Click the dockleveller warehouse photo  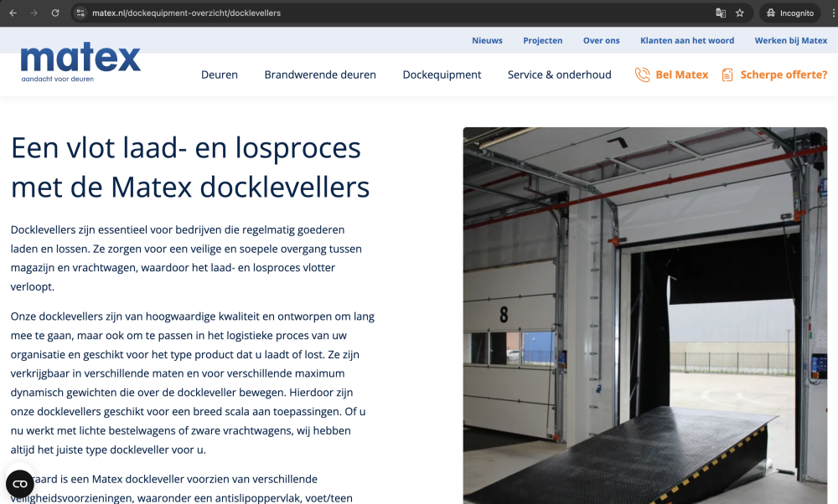[644, 318]
